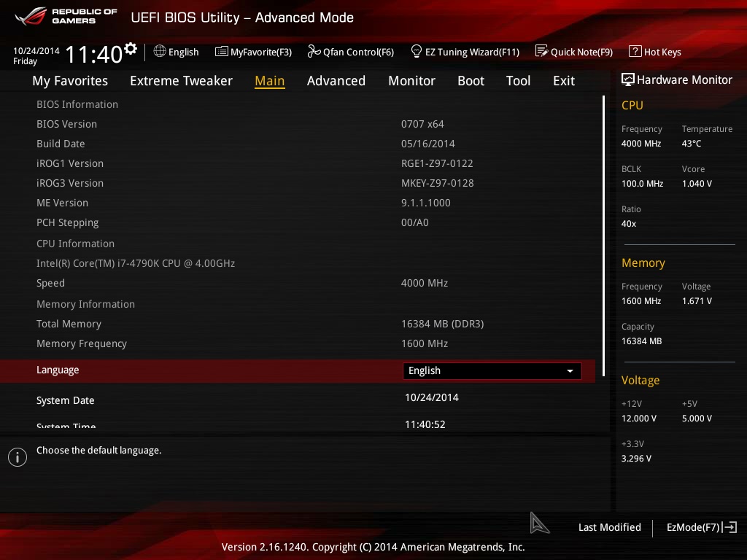Screen dimensions: 747x560
Task: Click the Hardware Monitor screen icon
Action: tap(627, 79)
